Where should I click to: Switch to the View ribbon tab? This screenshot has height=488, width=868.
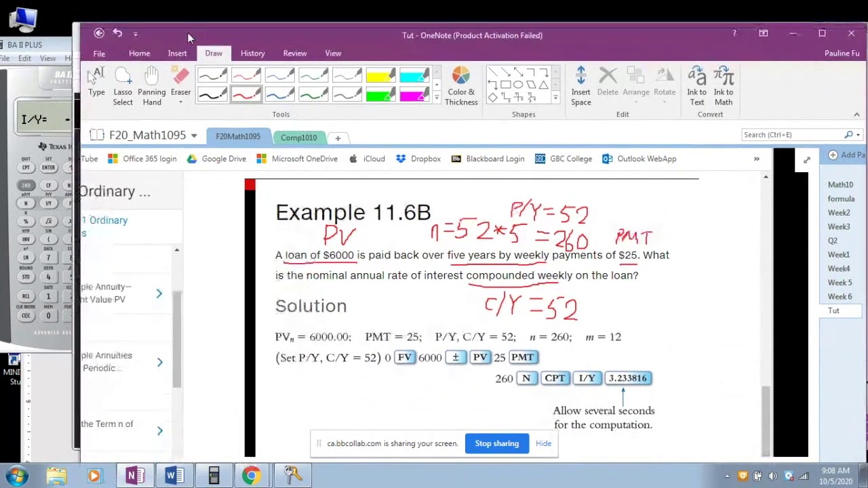click(333, 54)
